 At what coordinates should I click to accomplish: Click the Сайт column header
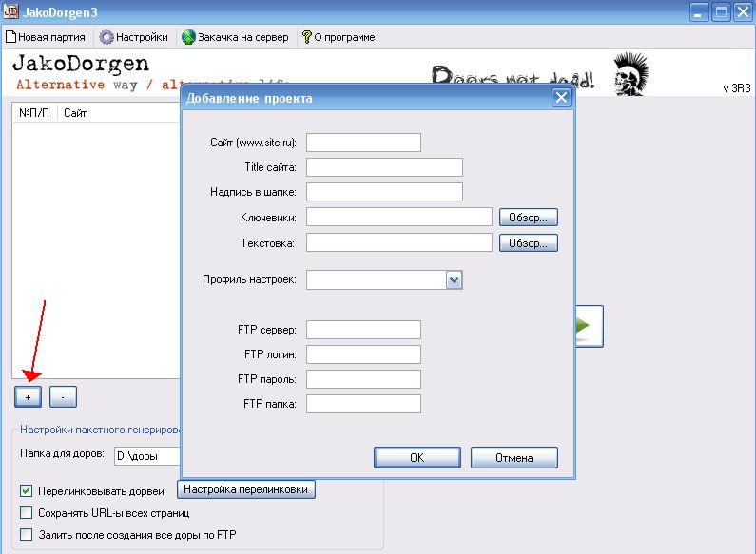coord(119,113)
